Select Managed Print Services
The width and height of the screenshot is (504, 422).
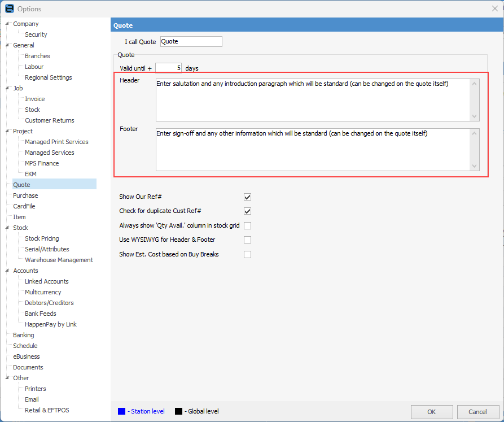56,142
